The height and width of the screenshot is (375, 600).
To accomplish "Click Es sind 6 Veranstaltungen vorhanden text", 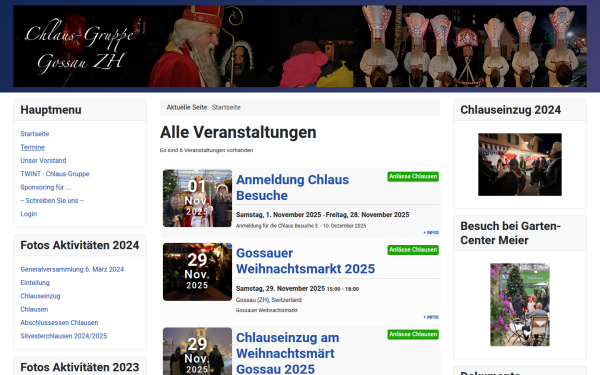I will [x=206, y=150].
